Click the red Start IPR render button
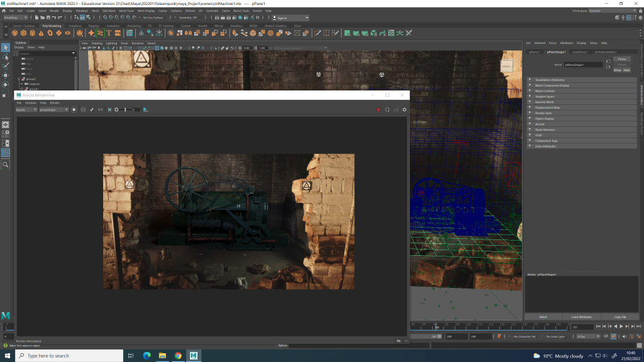This screenshot has height=362, width=644. pyautogui.click(x=378, y=109)
